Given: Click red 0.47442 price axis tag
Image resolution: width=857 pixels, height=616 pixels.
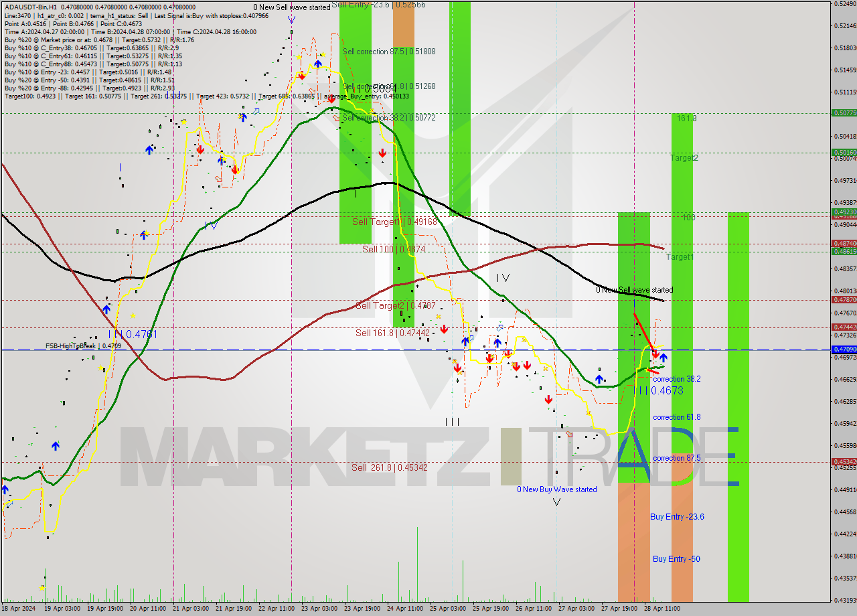Looking at the screenshot, I should [x=844, y=327].
